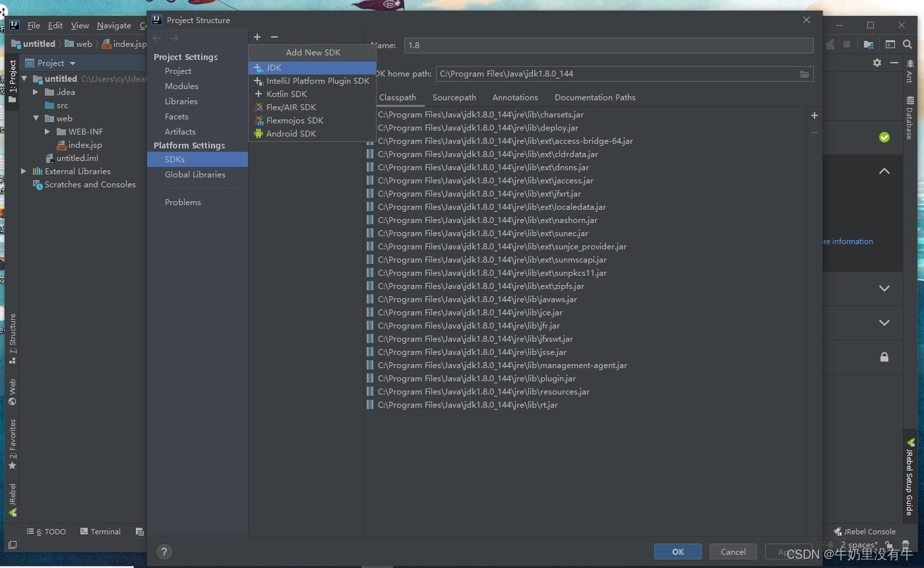The image size is (924, 568).
Task: Choose IntelliJ Platform Plugin SDK
Action: 312,81
